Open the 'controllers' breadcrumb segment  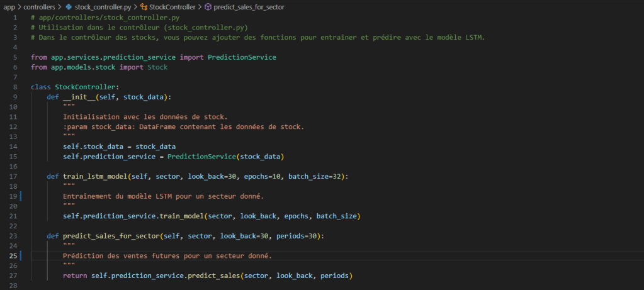pyautogui.click(x=40, y=7)
